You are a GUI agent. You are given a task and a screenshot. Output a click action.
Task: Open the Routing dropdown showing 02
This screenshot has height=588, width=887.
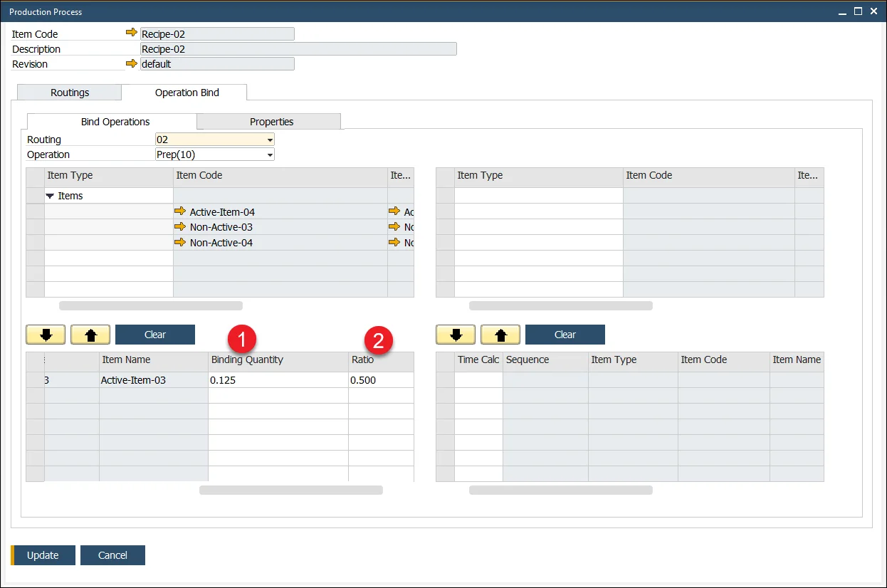(x=270, y=140)
